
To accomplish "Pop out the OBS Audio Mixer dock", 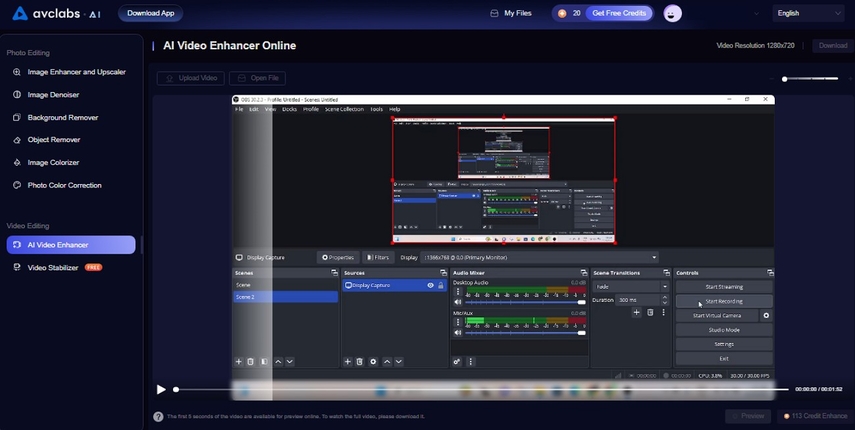I will point(584,273).
